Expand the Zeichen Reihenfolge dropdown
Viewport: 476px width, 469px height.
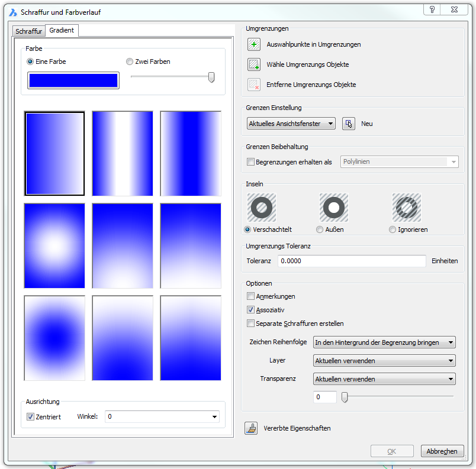[384, 342]
